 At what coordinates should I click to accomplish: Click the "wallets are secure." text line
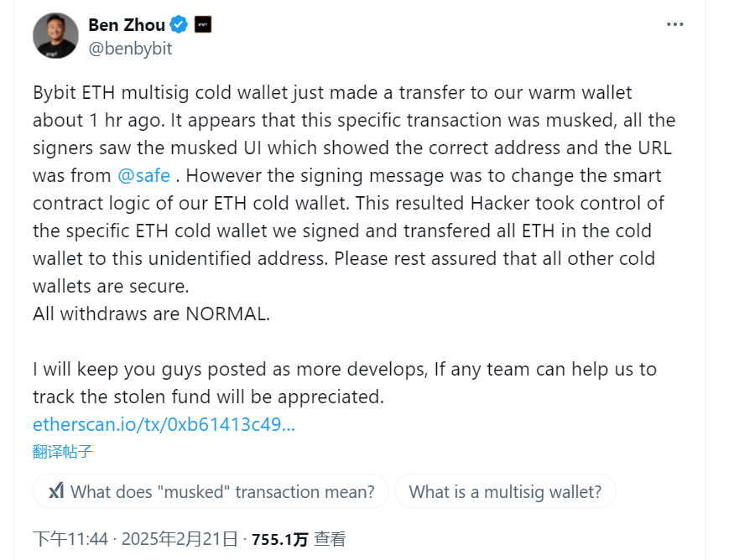(111, 287)
